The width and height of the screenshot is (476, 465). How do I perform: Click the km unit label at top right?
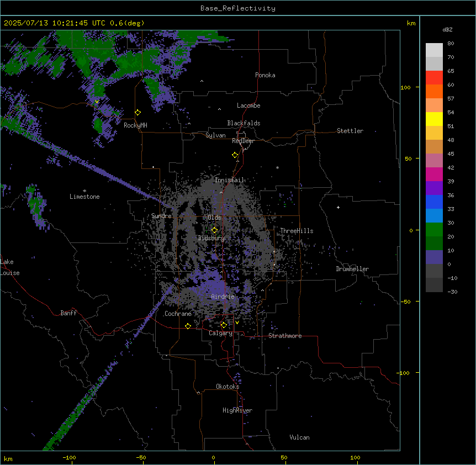pyautogui.click(x=411, y=23)
